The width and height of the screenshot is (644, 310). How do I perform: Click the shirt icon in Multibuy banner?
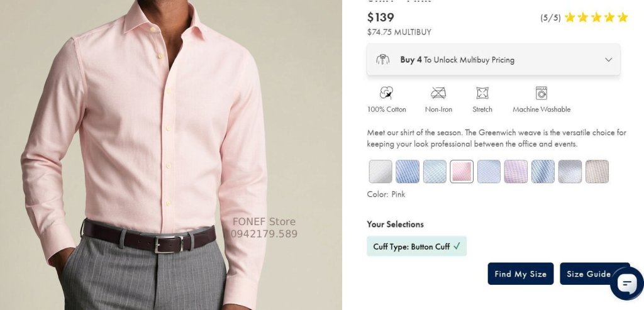point(383,60)
